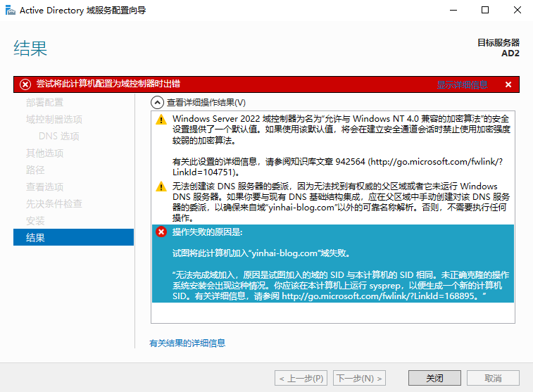Screen dimensions: 533x392
Task: Click the 试图将此计算机加入 yinhai-blog.com 域失败 line
Action: 261,253
